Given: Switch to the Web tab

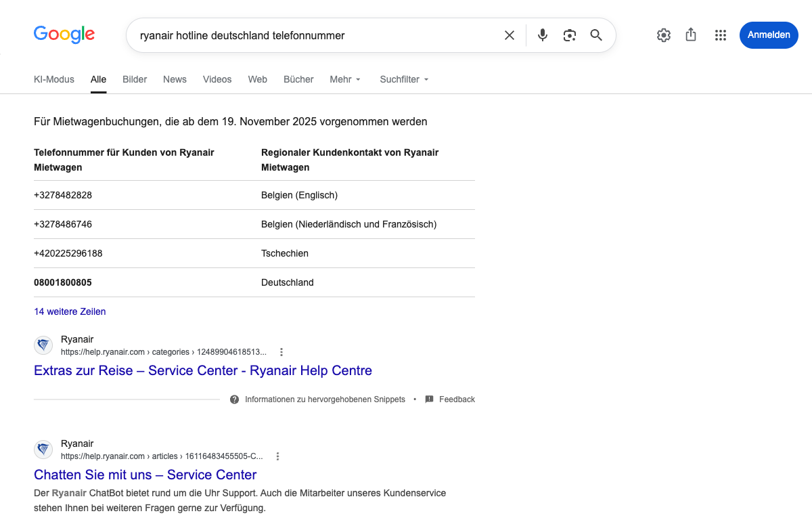Looking at the screenshot, I should 258,79.
